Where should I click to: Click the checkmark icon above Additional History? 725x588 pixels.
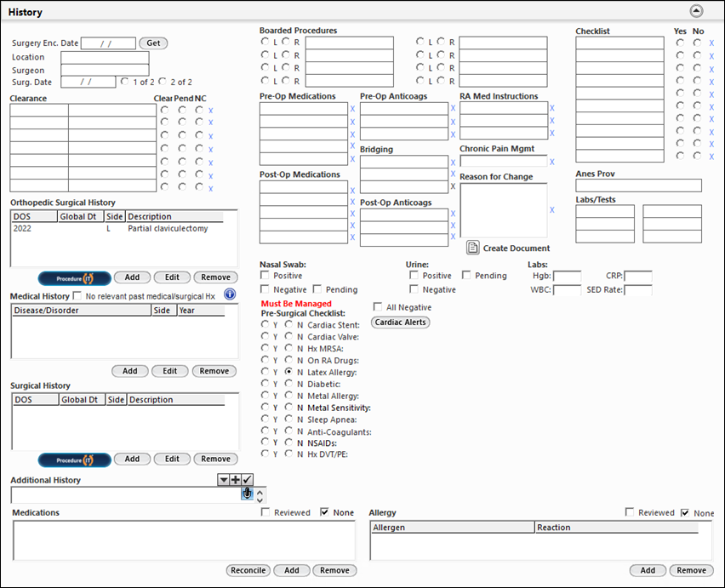coord(248,479)
